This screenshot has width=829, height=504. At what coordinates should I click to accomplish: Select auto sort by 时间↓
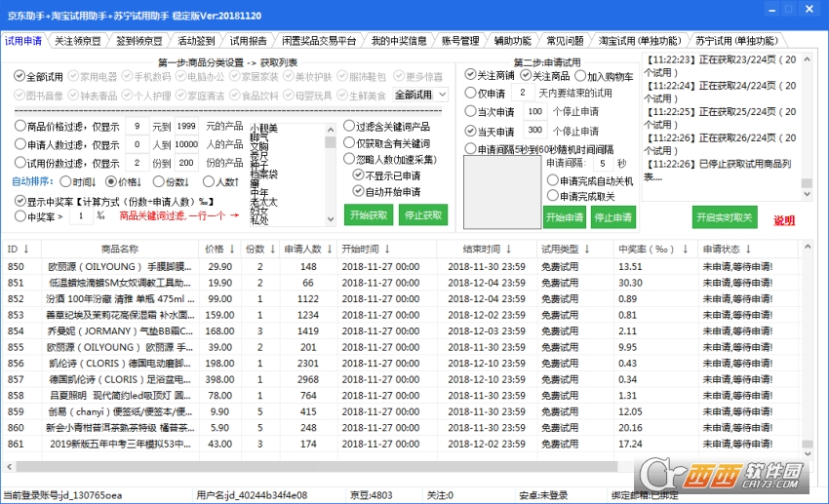78,181
